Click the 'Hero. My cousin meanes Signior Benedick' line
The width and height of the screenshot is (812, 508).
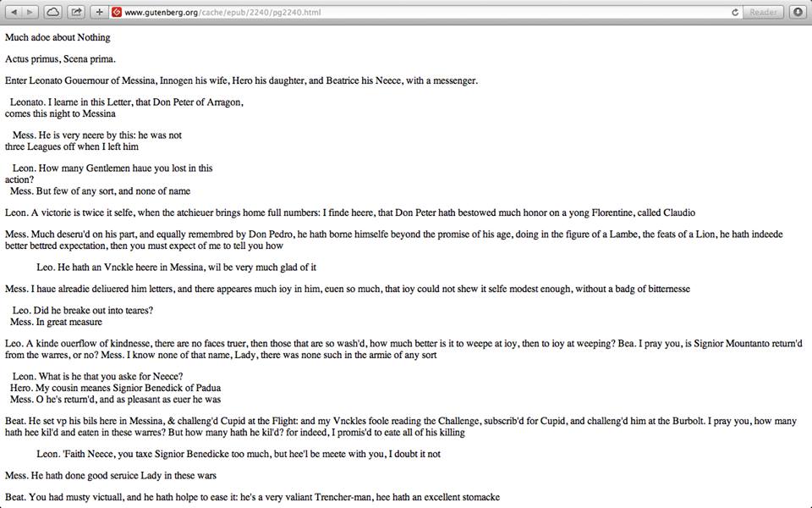pyautogui.click(x=116, y=388)
